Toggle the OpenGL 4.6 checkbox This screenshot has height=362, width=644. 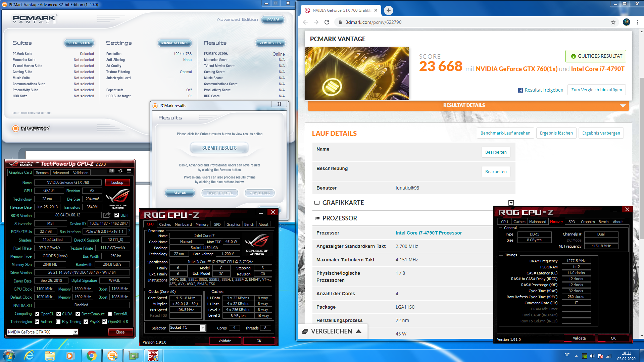(105, 322)
